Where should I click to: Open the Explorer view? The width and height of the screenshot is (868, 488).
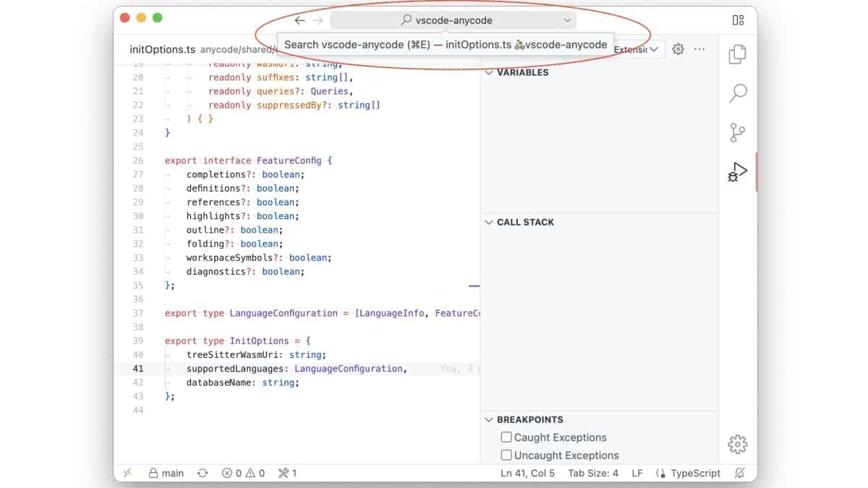point(738,54)
